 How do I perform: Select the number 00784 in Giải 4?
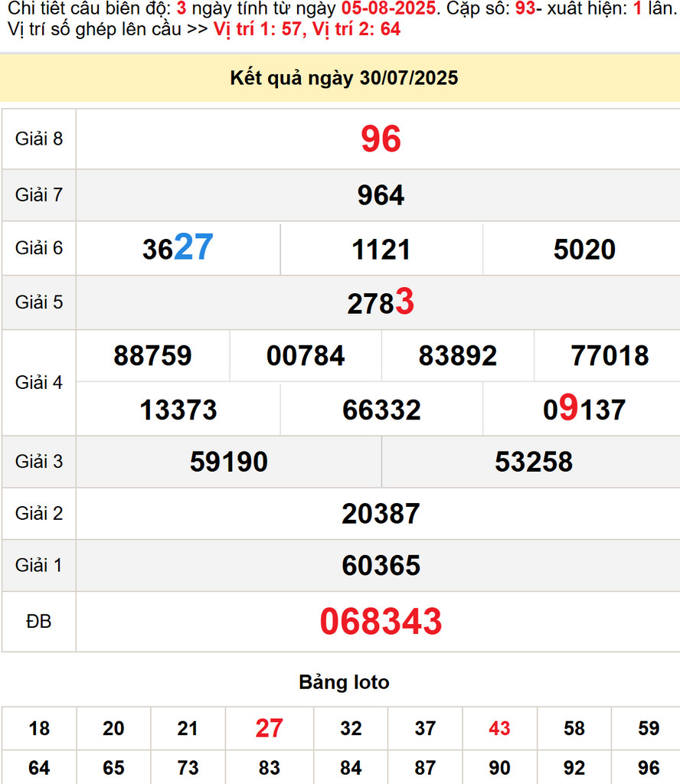click(x=306, y=356)
